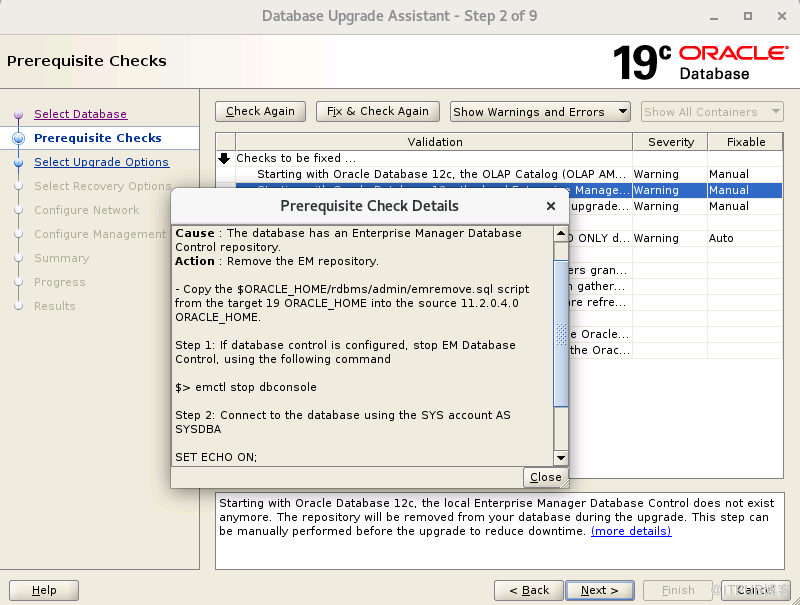Screen dimensions: 800x605
Task: Close the Database Upgrade Assistant window
Action: click(x=781, y=16)
